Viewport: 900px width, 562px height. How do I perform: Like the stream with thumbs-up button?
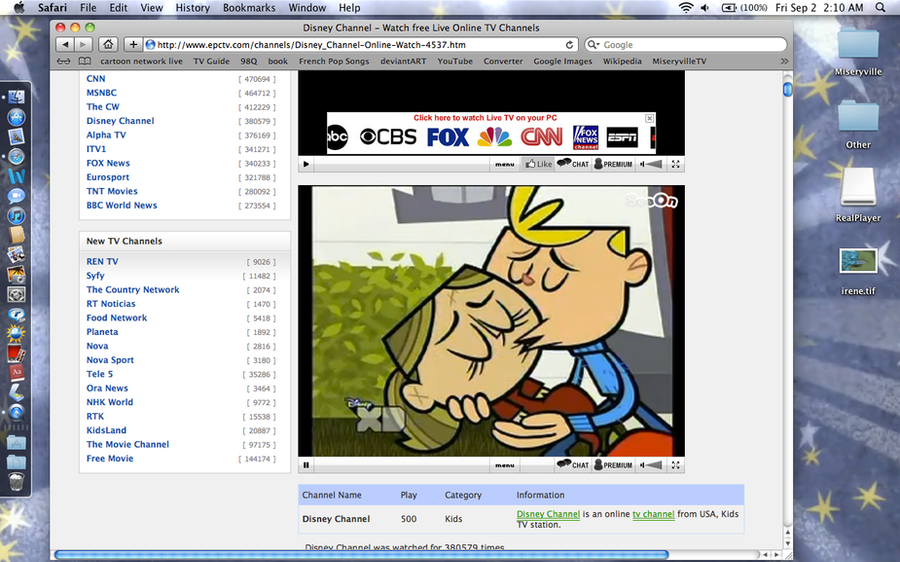(538, 164)
